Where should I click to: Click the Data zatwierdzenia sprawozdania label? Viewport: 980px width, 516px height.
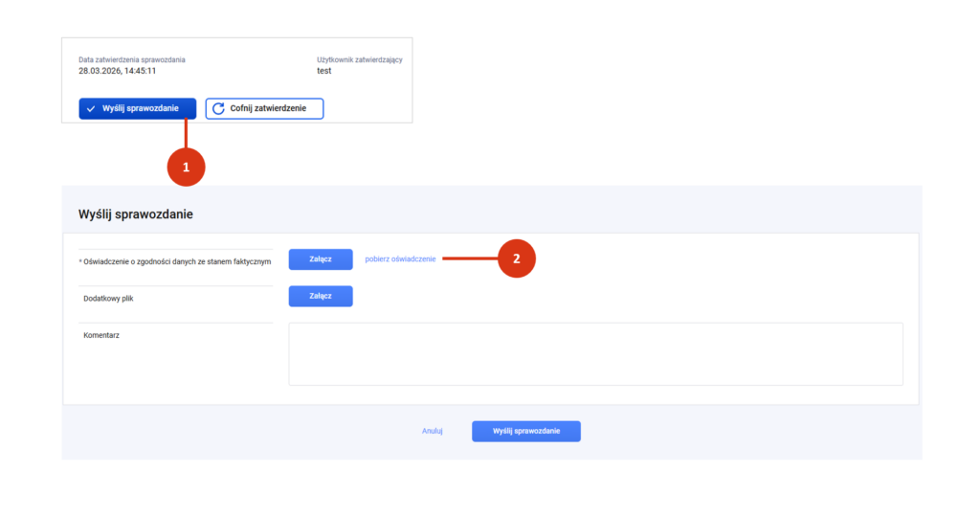click(132, 59)
